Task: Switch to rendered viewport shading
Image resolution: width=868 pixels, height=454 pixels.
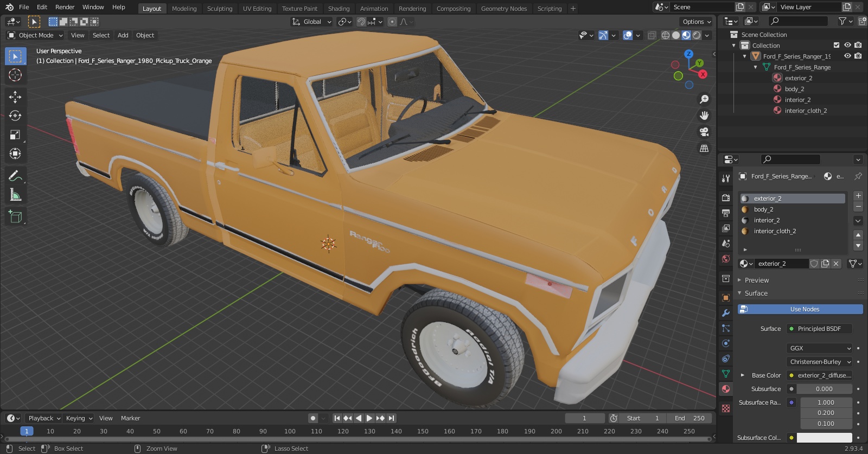Action: pyautogui.click(x=697, y=35)
